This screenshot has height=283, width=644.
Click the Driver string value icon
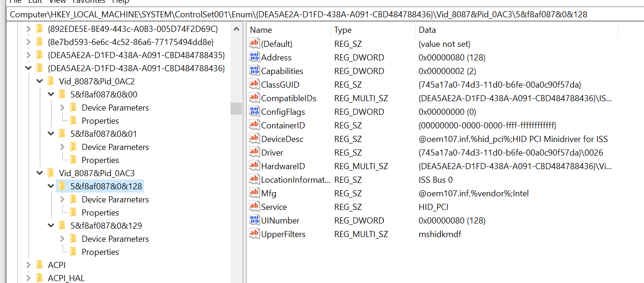pos(255,152)
